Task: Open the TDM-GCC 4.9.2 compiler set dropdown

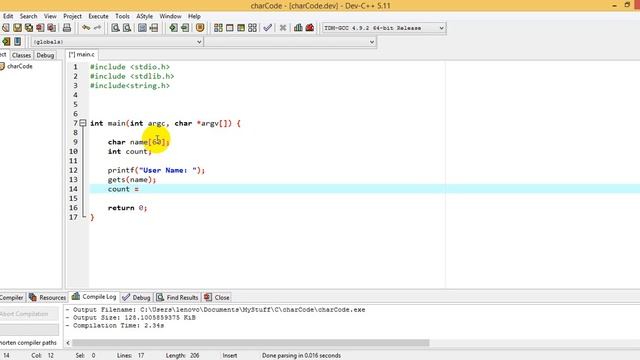Action: [x=384, y=28]
